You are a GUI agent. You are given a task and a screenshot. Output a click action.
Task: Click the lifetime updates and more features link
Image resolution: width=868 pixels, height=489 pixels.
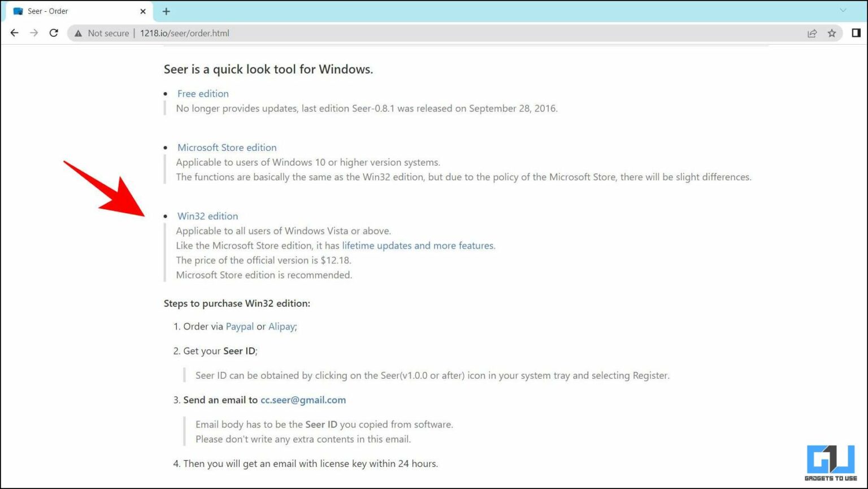[417, 245]
